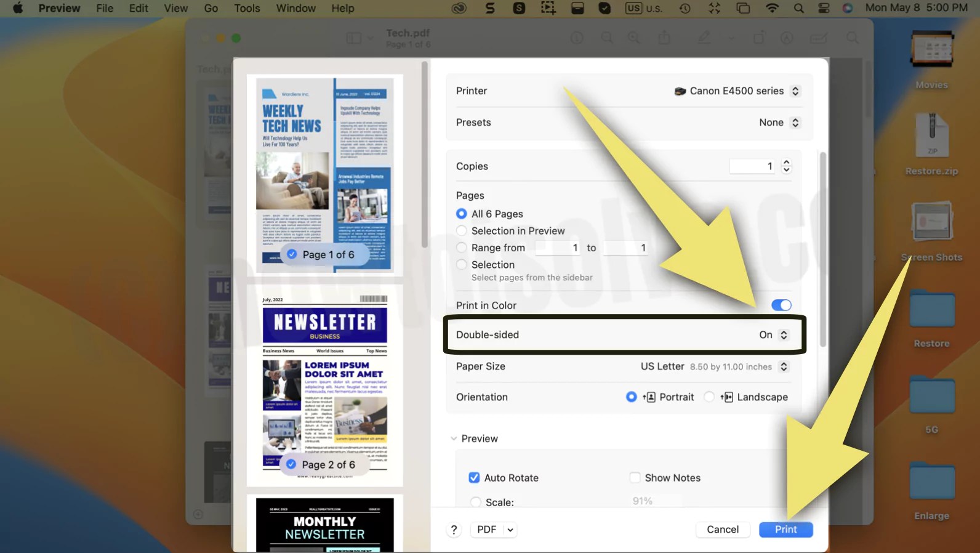Select the Range from option
Image resolution: width=980 pixels, height=553 pixels.
click(461, 248)
